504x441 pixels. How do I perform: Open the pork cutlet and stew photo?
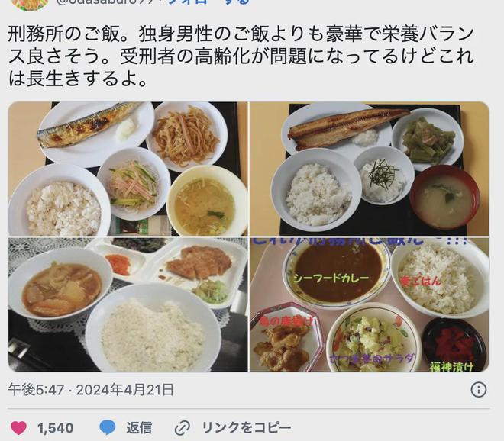(x=128, y=305)
